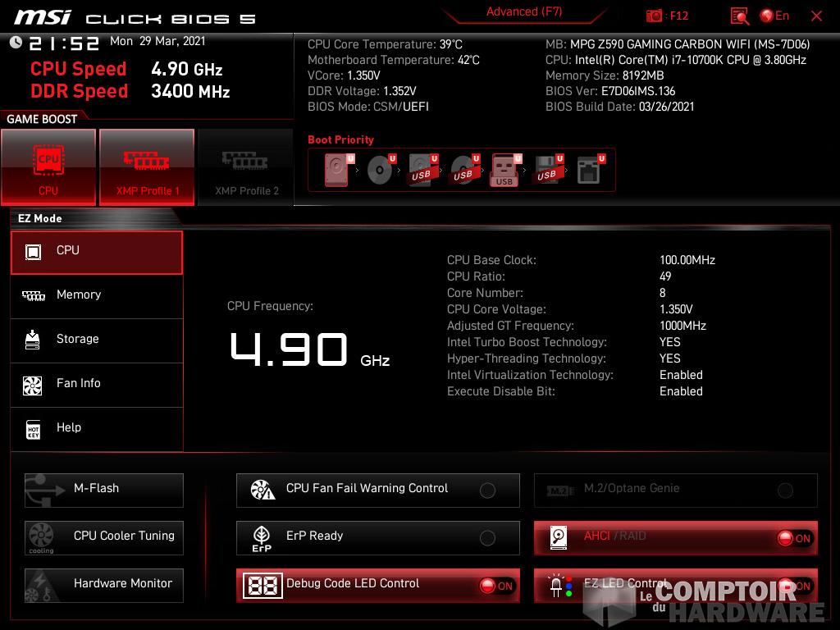Viewport: 840px width, 630px height.
Task: Show Fan Info panel
Action: pyautogui.click(x=97, y=384)
